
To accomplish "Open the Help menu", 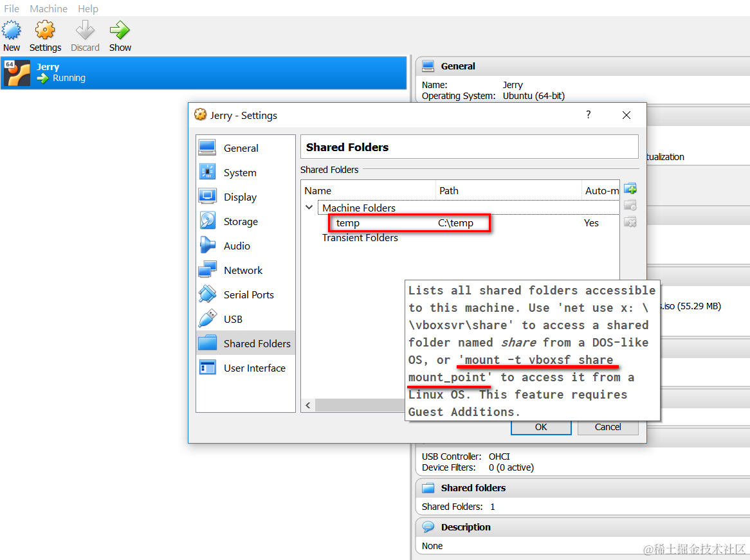I will (88, 8).
